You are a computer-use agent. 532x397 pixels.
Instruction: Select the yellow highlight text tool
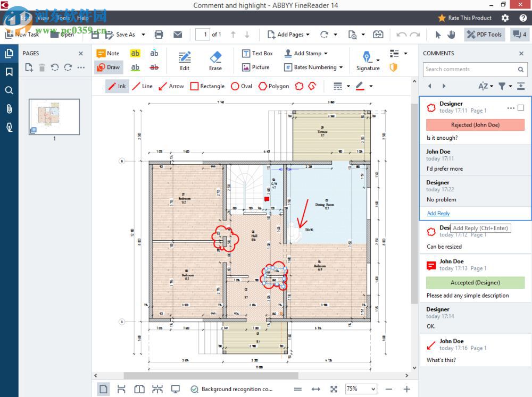pyautogui.click(x=135, y=53)
